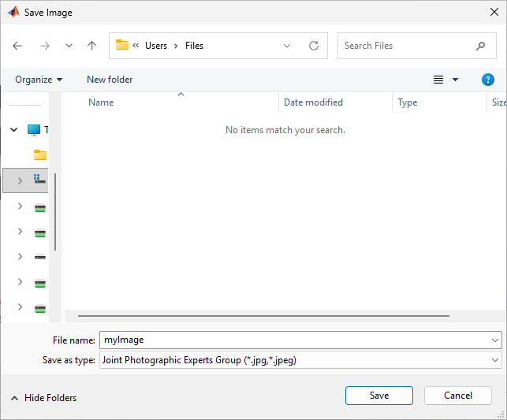Collapse the This PC tree node
This screenshot has width=507, height=420.
13,130
